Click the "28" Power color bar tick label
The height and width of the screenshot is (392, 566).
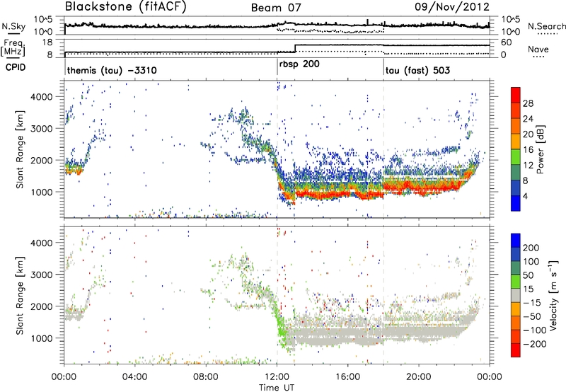point(528,103)
